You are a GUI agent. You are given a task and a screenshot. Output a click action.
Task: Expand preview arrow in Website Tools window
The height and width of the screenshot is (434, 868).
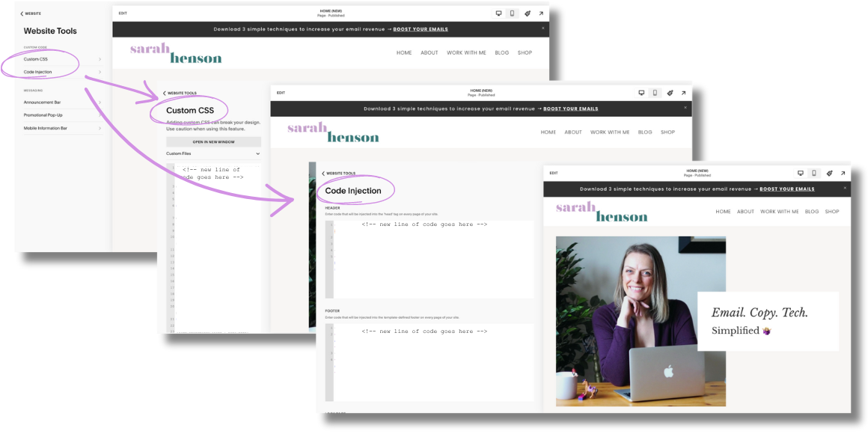pos(541,13)
